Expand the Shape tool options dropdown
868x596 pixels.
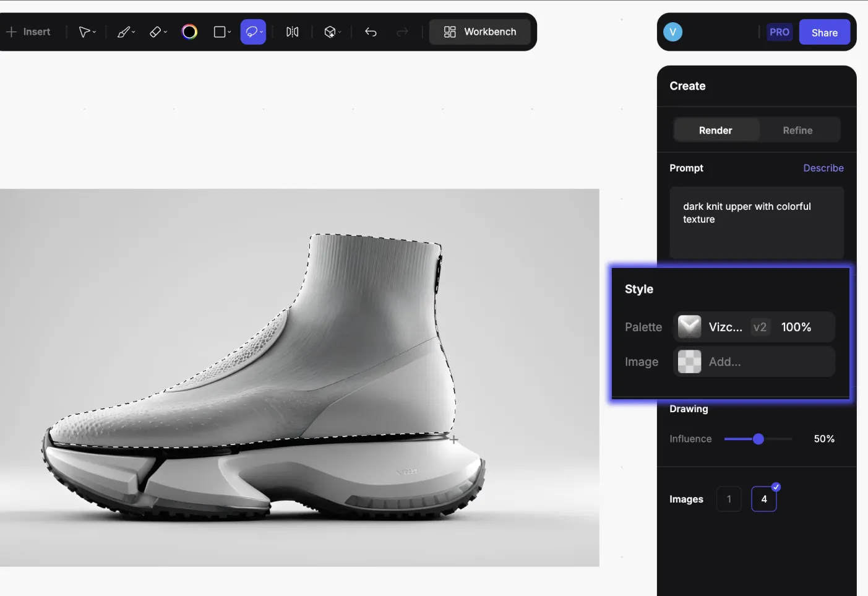230,32
